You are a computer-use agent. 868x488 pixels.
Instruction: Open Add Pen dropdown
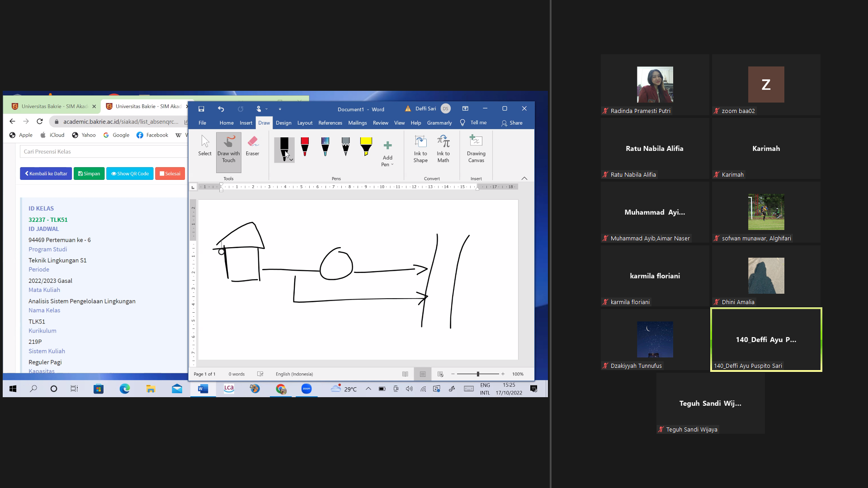coord(387,154)
